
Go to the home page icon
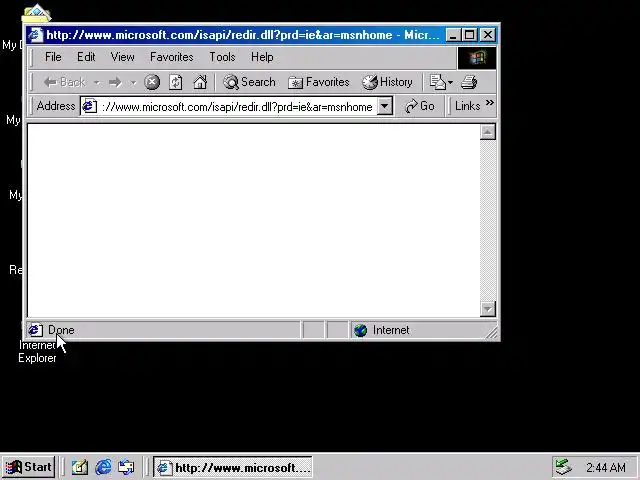(x=200, y=82)
